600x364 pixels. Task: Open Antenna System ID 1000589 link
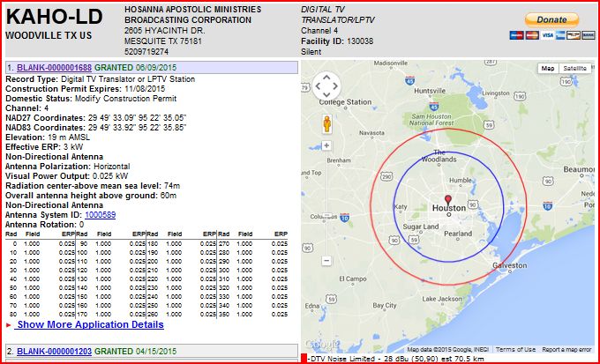tap(100, 215)
